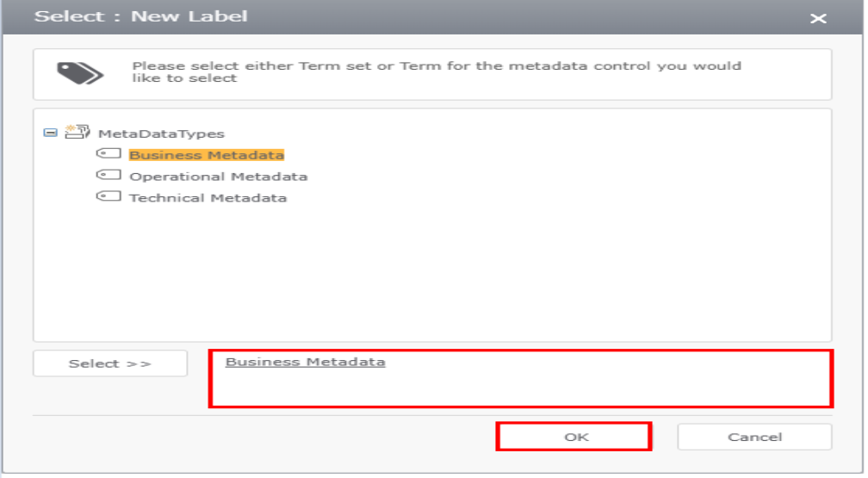Click the horizontal divider above the OK button
Viewport: 868px width, 478px height.
432,415
